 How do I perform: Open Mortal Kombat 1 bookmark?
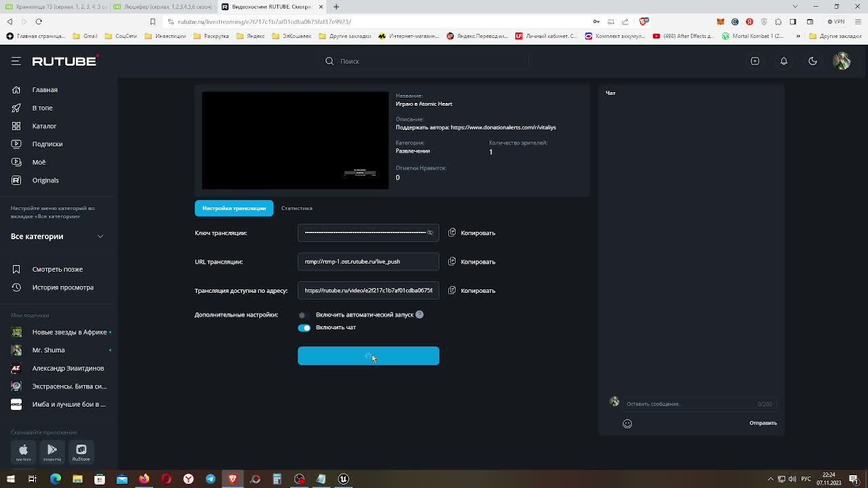[753, 36]
